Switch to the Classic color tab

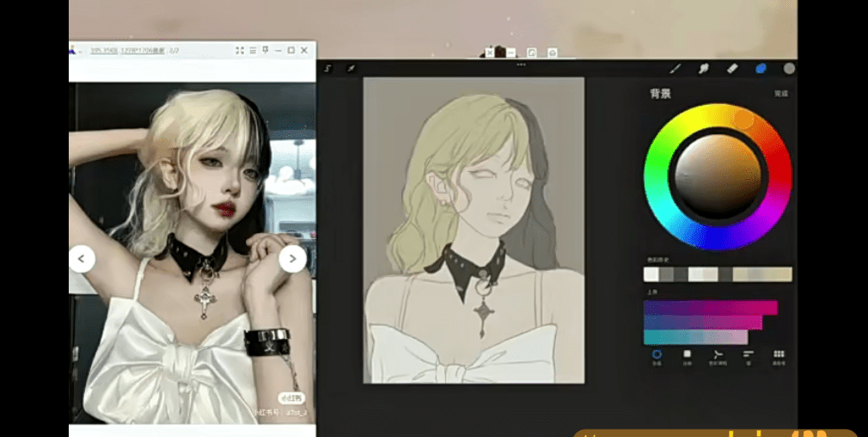pos(687,357)
